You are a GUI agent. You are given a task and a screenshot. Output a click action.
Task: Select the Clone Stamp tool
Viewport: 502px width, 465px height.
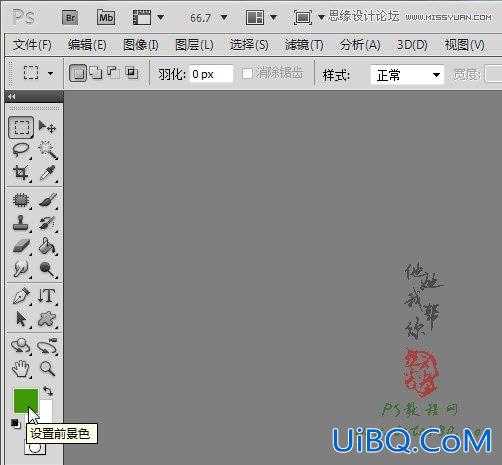pyautogui.click(x=21, y=223)
